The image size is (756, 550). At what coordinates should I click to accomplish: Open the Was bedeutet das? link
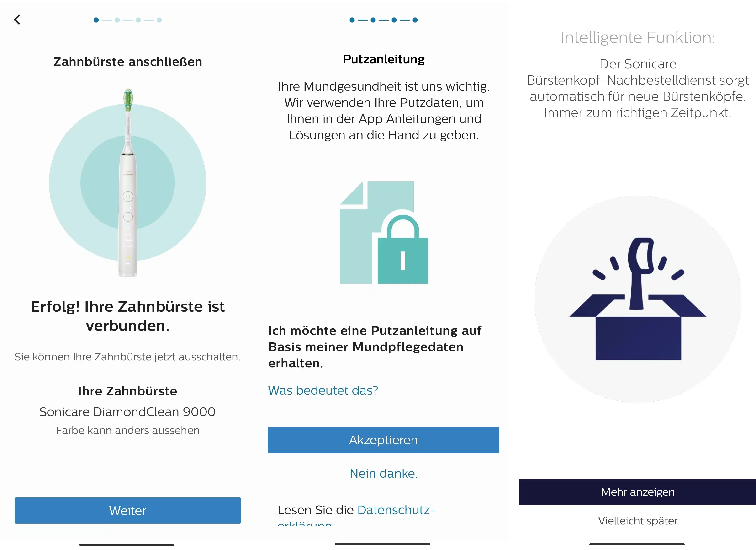point(323,390)
